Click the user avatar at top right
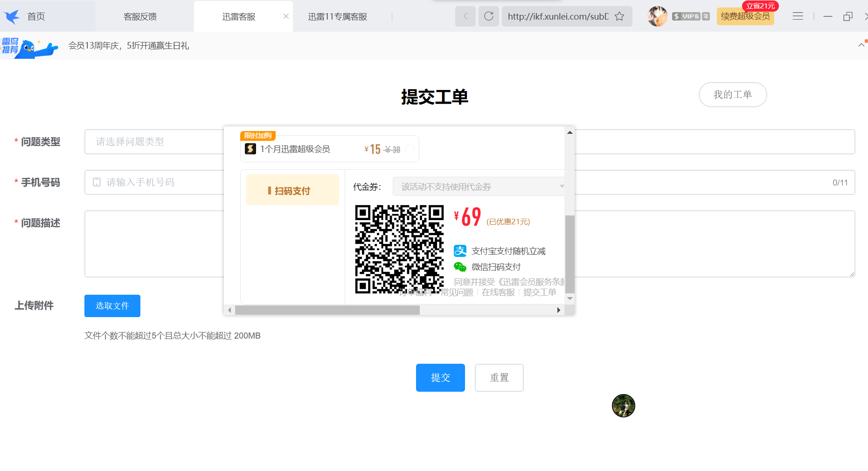This screenshot has width=868, height=471. coord(657,16)
